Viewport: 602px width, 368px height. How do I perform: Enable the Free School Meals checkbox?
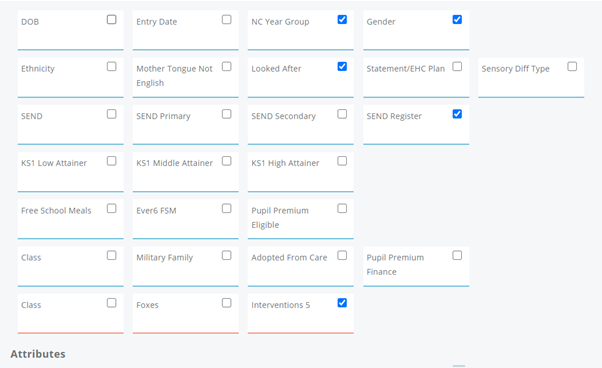coord(111,208)
